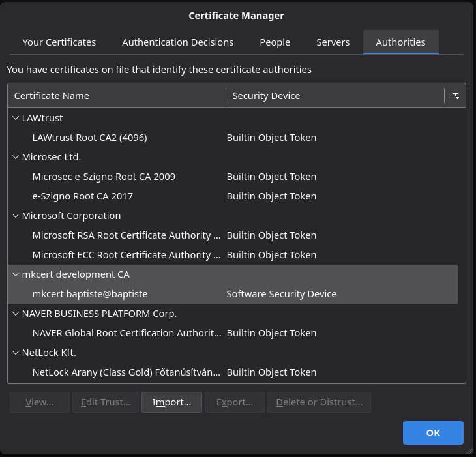Click Software Security Device cell
Viewport: 476px width, 457px height.
(x=282, y=294)
